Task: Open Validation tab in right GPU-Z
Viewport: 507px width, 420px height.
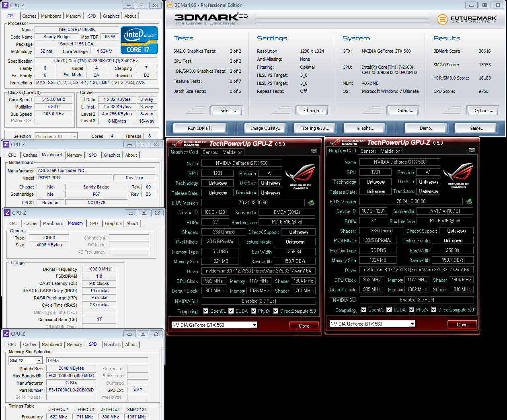Action: point(391,151)
